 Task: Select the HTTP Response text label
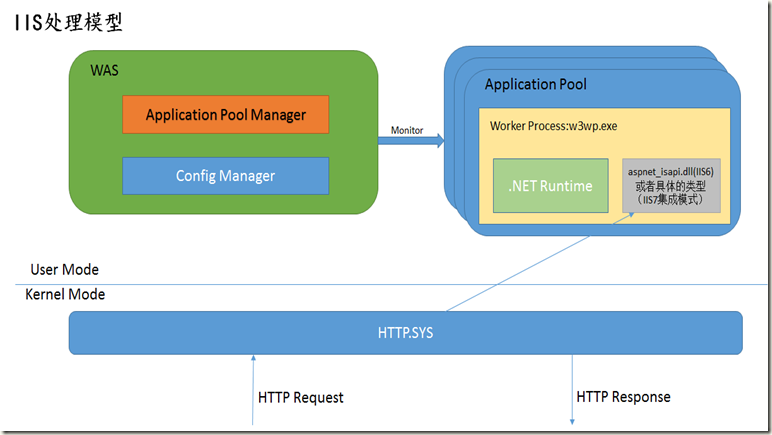coord(623,397)
